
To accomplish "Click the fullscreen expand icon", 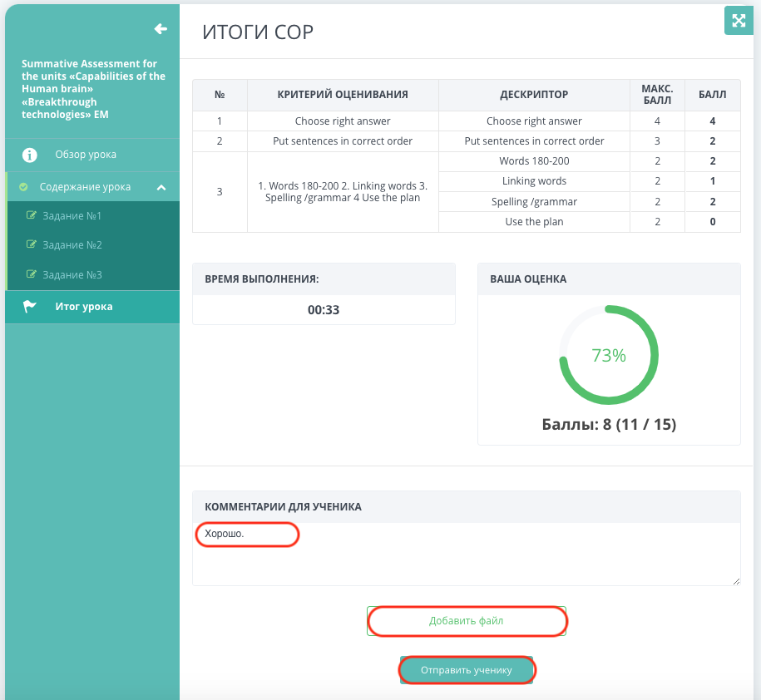I will click(x=739, y=21).
